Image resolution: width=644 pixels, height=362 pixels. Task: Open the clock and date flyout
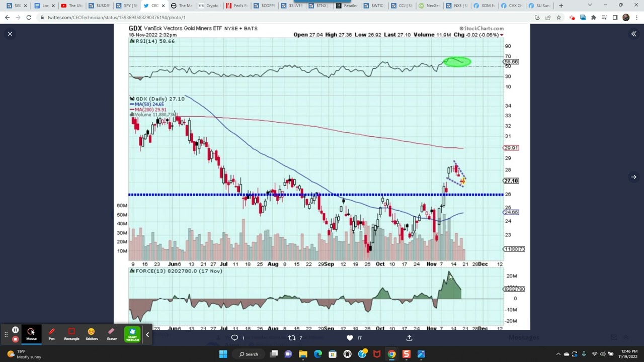pos(627,354)
